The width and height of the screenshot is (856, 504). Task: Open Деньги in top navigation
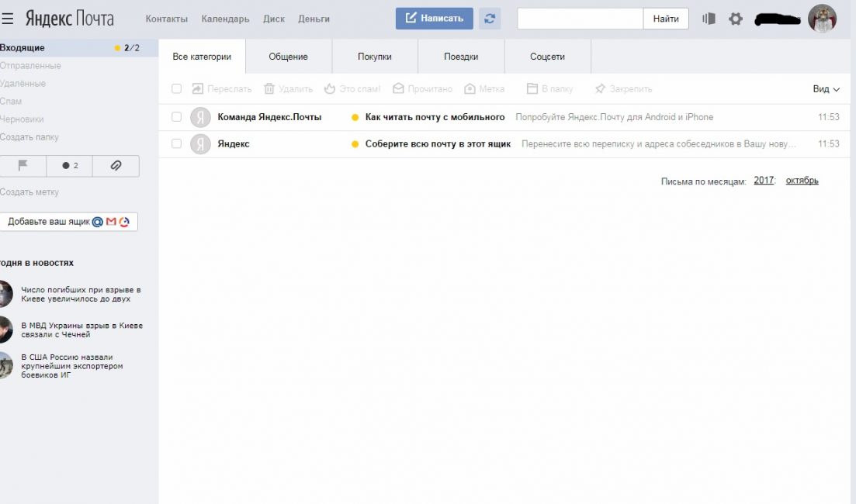314,19
